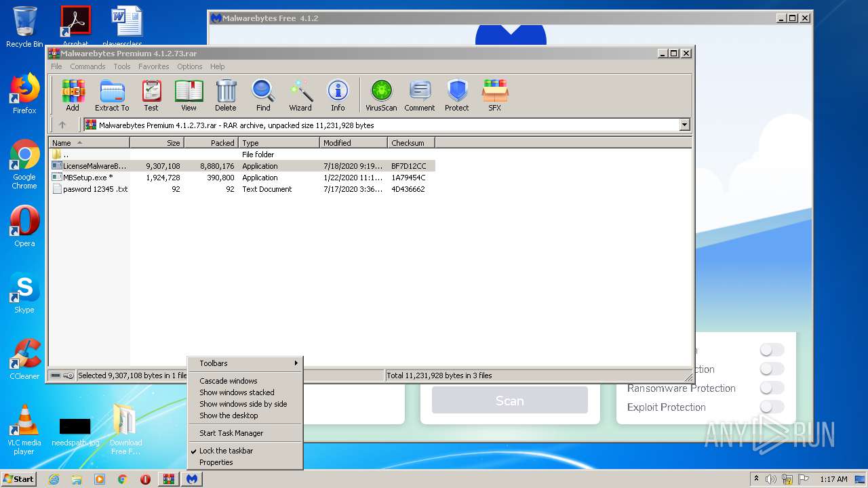The image size is (868, 488).
Task: Click the SFX toolbar icon
Action: (495, 96)
